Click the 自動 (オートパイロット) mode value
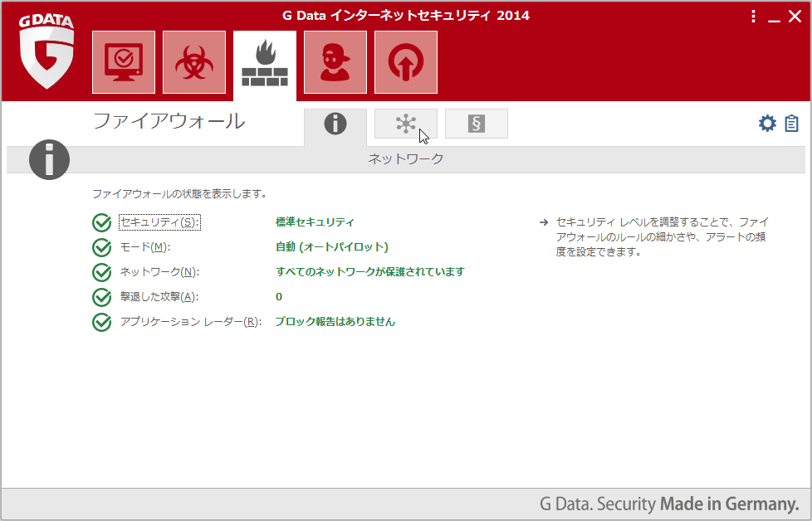The image size is (812, 521). click(331, 247)
